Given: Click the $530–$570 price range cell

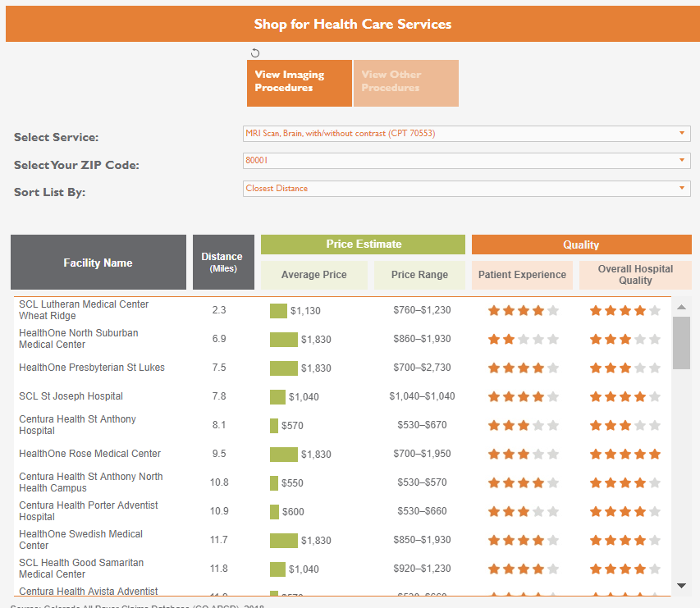Looking at the screenshot, I should tap(422, 482).
